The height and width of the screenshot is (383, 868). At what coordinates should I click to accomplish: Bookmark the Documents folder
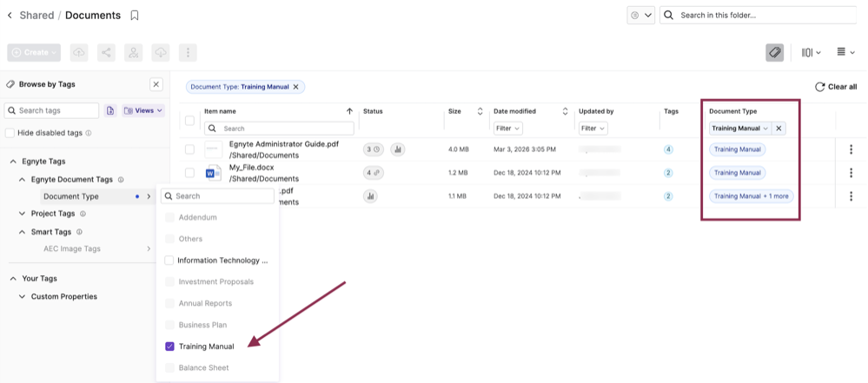pos(134,16)
